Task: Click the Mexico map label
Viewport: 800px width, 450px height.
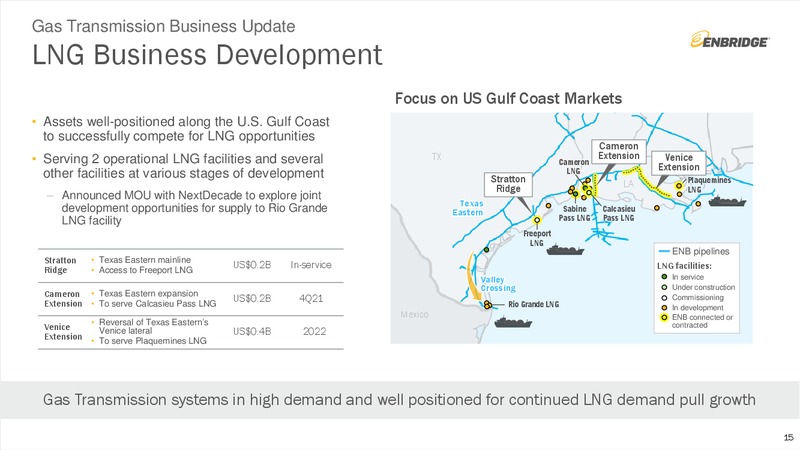Action: coord(414,314)
